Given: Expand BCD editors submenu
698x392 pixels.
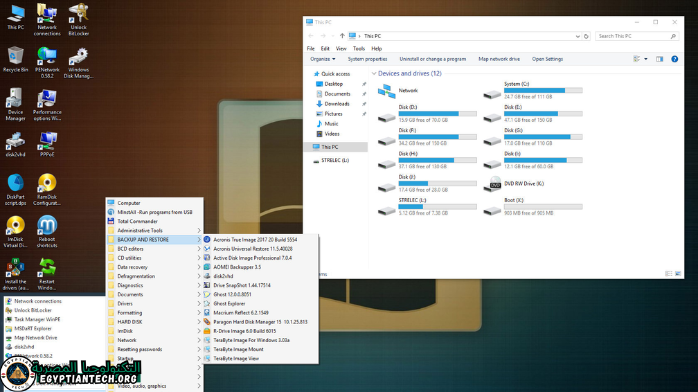Looking at the screenshot, I should coord(154,249).
